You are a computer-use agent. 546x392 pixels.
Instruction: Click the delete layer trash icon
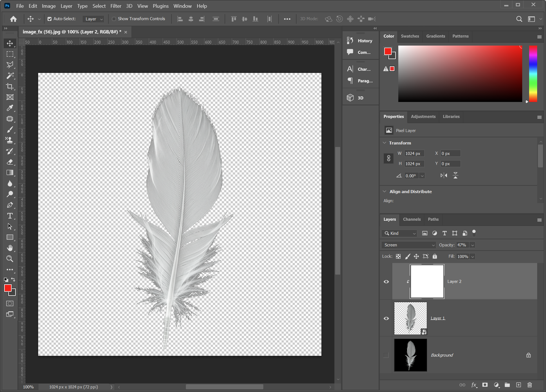(x=529, y=385)
